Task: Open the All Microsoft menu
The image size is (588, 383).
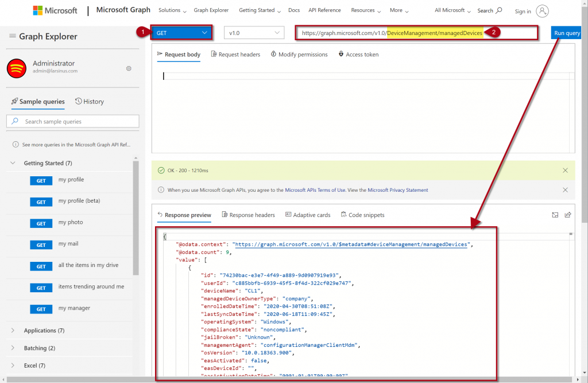Action: point(452,10)
